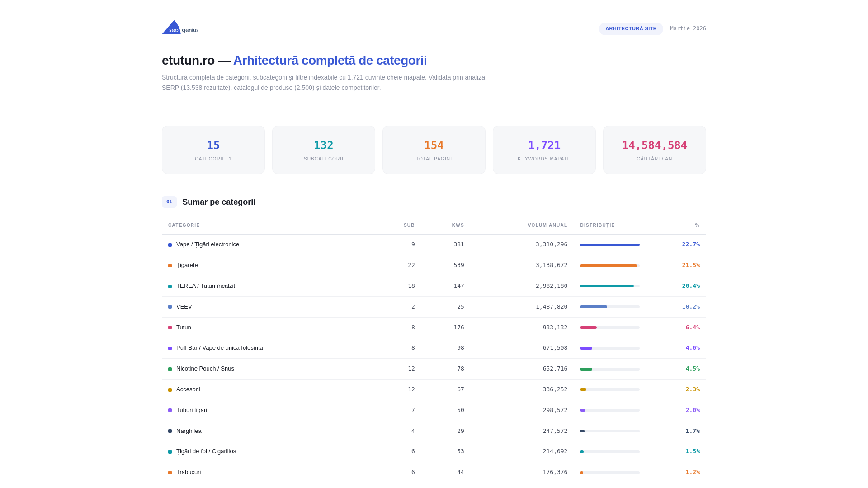Click the pink dot beside Tutun
The height and width of the screenshot is (488, 868).
[x=170, y=328]
